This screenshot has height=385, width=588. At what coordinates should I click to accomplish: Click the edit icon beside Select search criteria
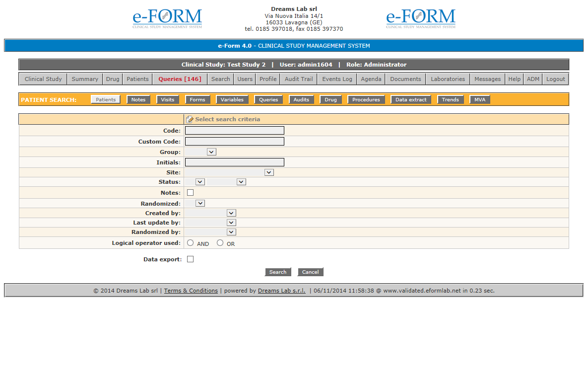tap(190, 120)
